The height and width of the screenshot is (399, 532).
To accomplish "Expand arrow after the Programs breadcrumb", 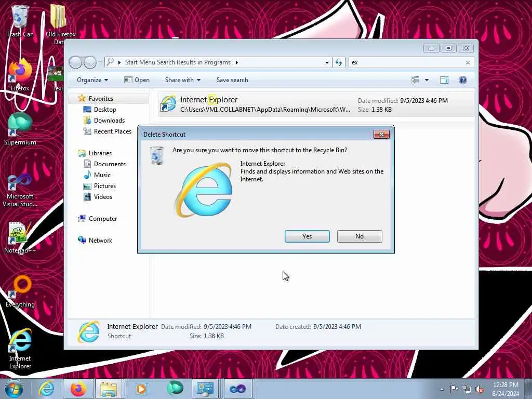I will point(236,62).
